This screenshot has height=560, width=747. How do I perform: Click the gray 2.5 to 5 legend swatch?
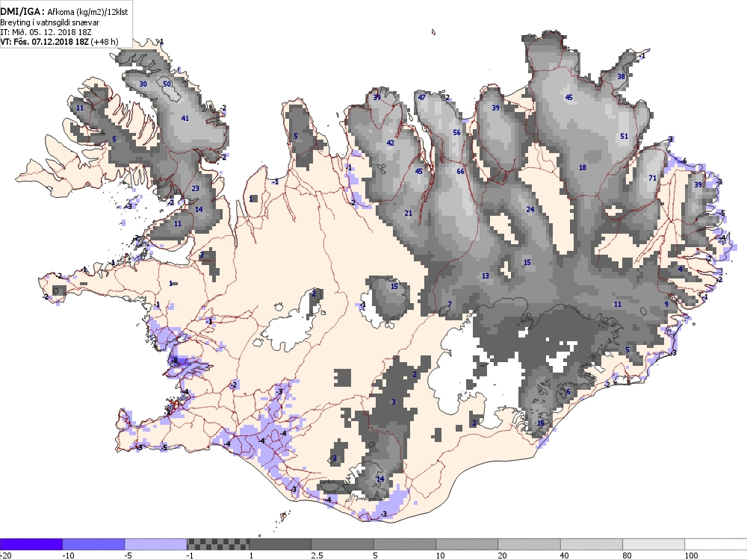[x=343, y=544]
